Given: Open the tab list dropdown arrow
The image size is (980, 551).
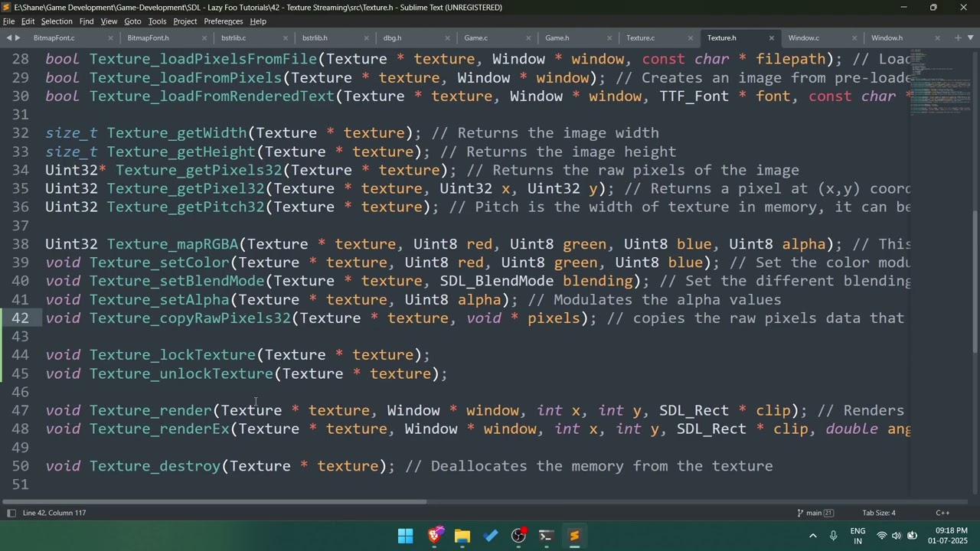Looking at the screenshot, I should click(971, 37).
